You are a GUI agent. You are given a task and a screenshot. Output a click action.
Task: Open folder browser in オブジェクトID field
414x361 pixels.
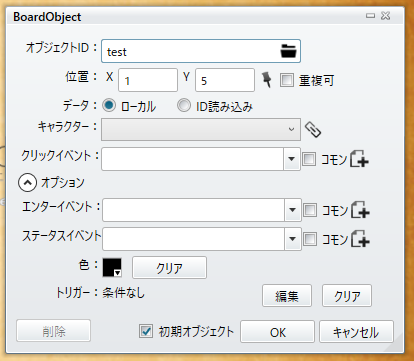(288, 51)
